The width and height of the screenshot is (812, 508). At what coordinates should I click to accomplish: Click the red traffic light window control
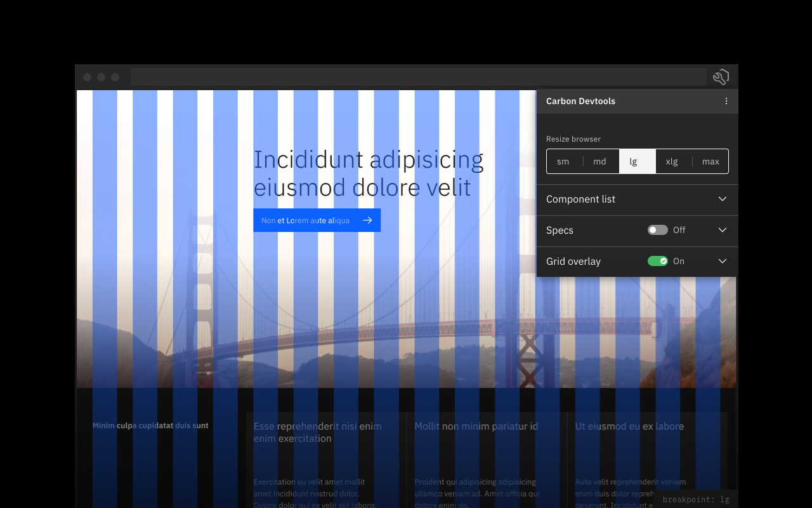[x=87, y=76]
